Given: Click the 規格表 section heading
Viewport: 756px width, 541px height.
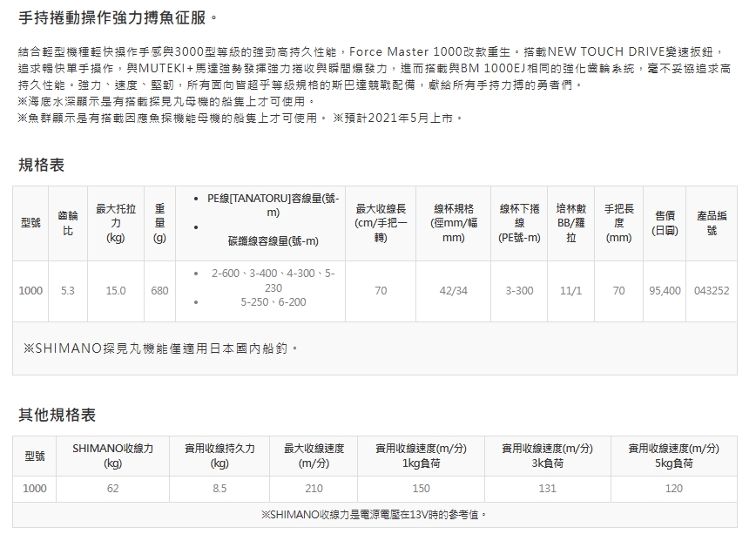Looking at the screenshot, I should point(42,165).
